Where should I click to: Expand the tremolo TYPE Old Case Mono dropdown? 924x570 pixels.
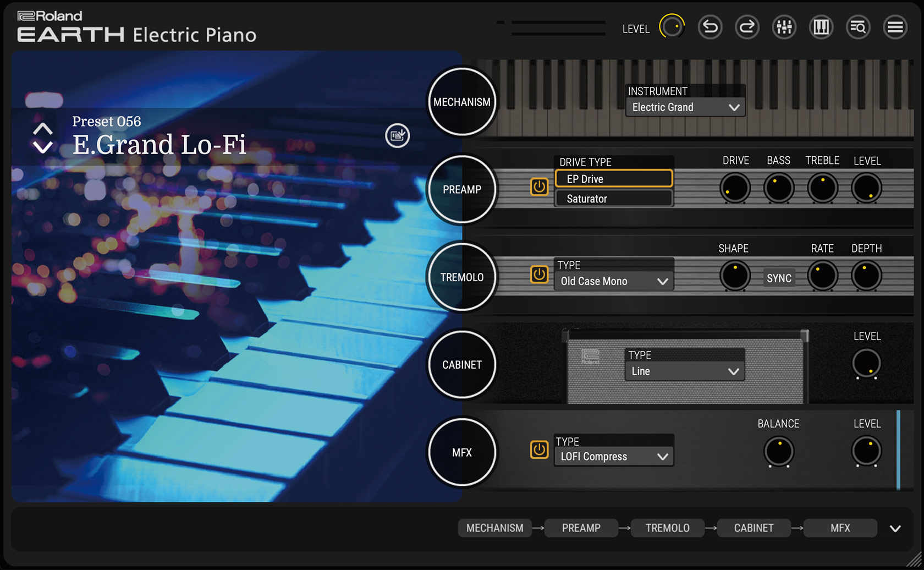pos(614,281)
